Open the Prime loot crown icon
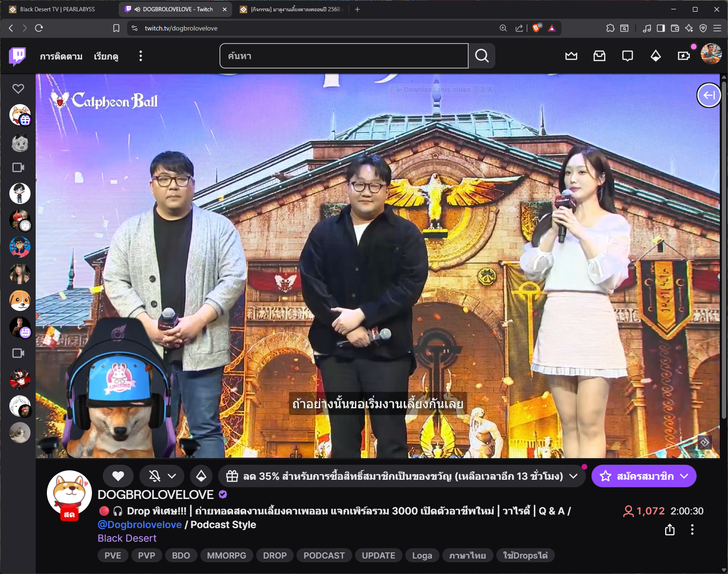 click(x=571, y=56)
